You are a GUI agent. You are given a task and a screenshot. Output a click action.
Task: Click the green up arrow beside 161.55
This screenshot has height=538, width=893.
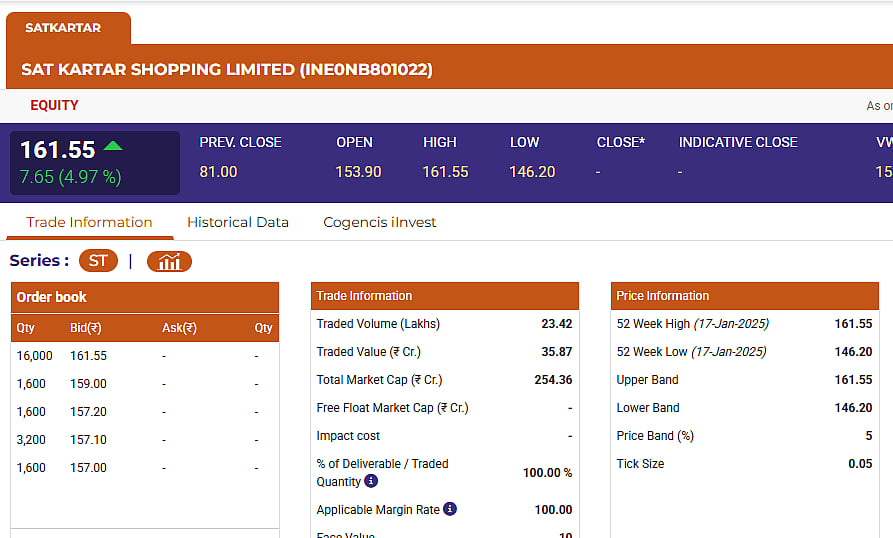coord(113,146)
